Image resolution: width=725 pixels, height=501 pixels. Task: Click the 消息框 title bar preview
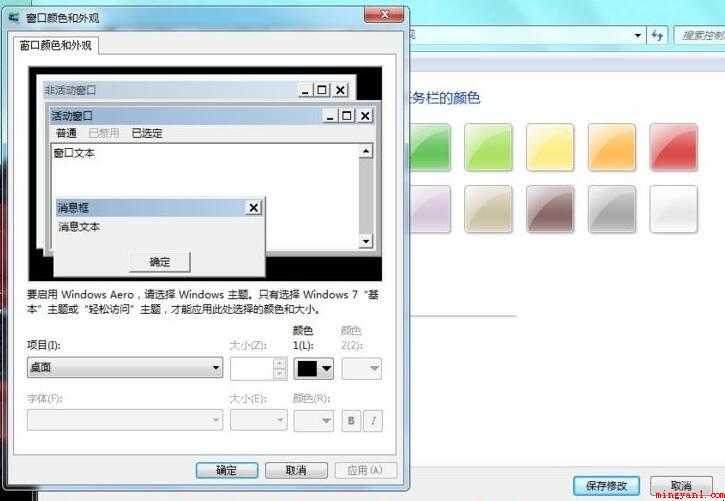[159, 208]
